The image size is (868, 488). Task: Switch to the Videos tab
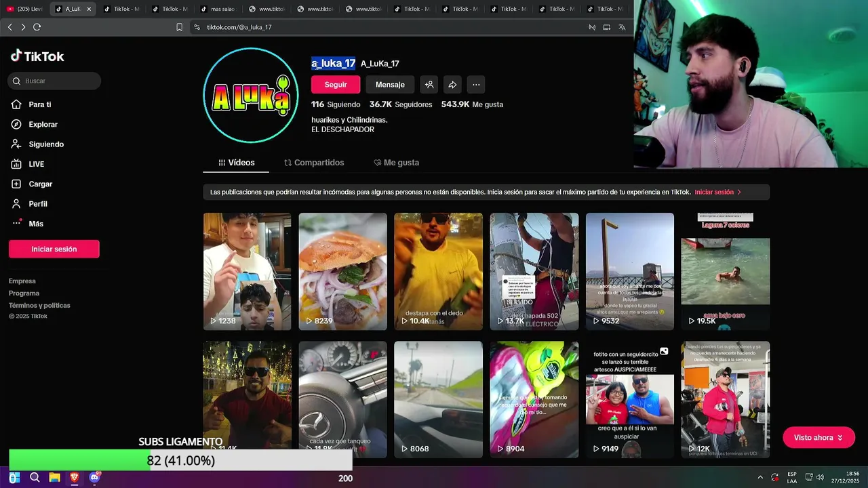pos(236,163)
